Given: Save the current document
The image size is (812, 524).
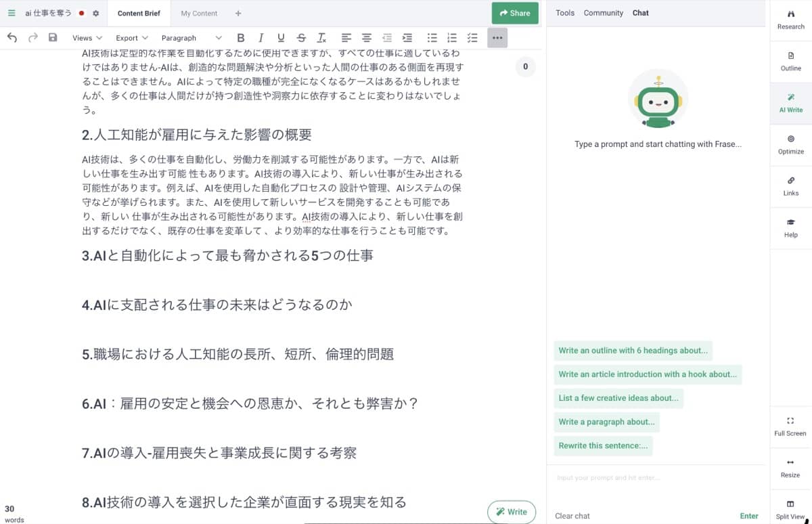Looking at the screenshot, I should pyautogui.click(x=51, y=38).
